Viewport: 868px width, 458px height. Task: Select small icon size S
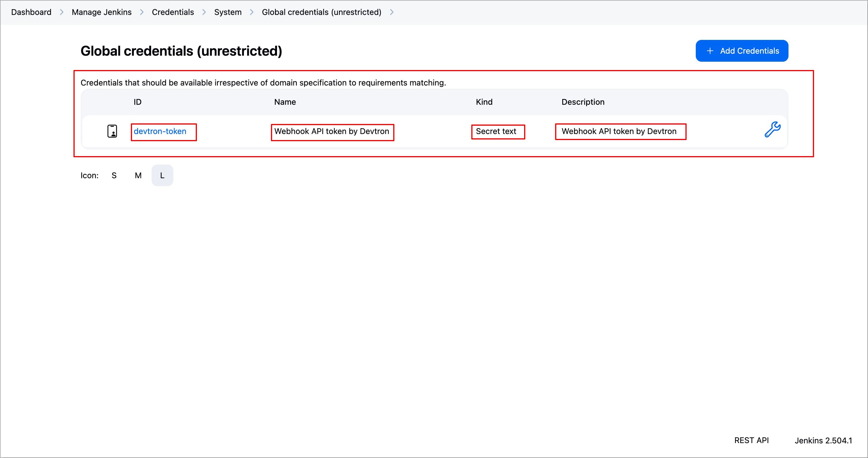coord(114,175)
